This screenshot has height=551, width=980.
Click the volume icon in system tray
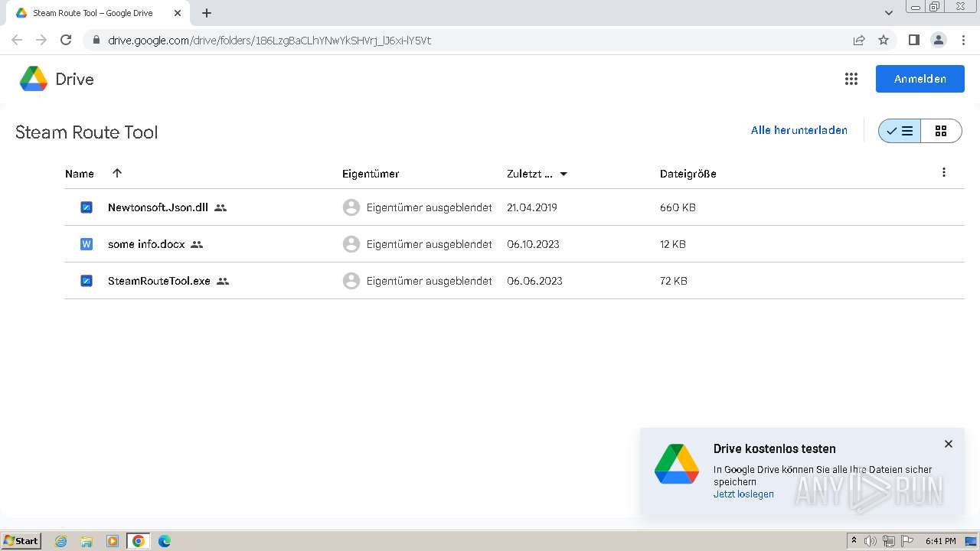tap(871, 541)
